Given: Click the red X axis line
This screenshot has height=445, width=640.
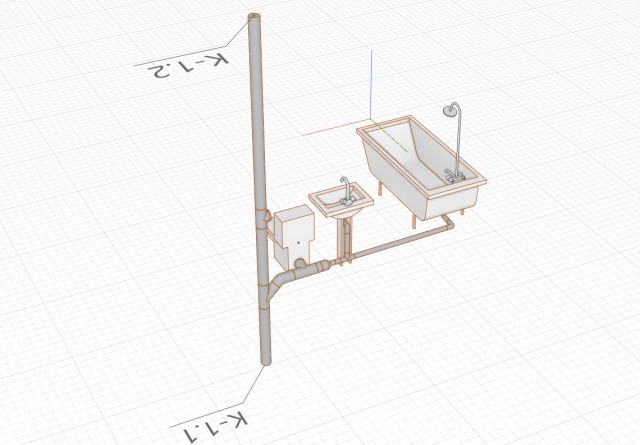Looking at the screenshot, I should (x=336, y=127).
